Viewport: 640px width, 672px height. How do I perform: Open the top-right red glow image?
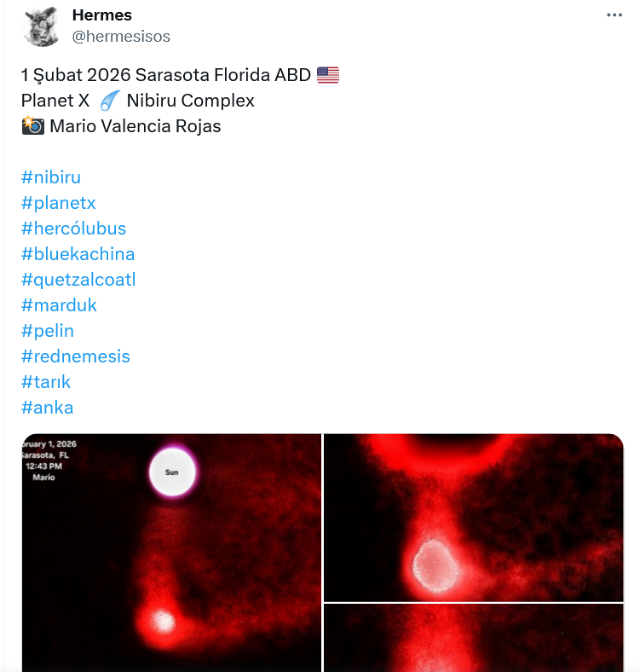pyautogui.click(x=473, y=517)
